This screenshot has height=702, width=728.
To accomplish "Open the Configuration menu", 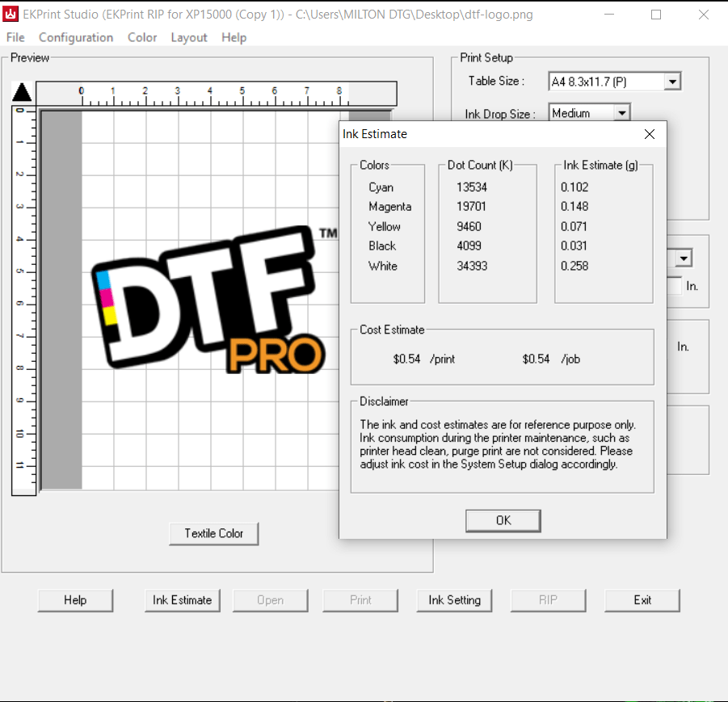I will (x=75, y=37).
